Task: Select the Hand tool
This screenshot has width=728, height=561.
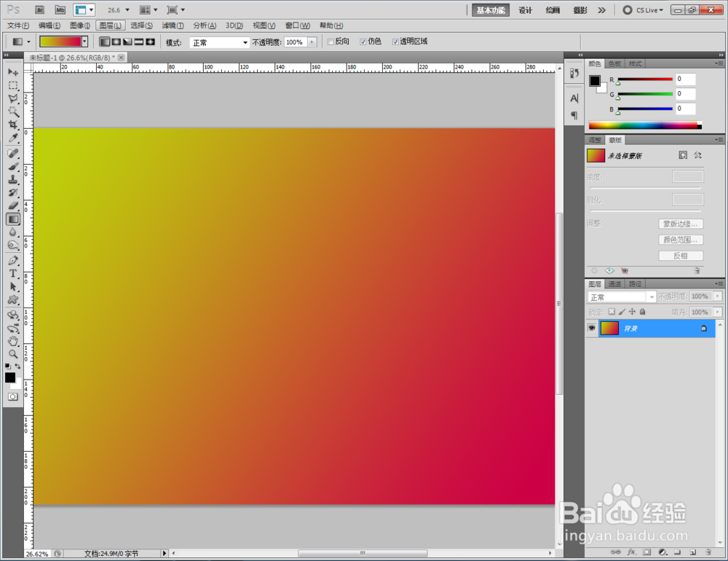Action: coord(13,341)
